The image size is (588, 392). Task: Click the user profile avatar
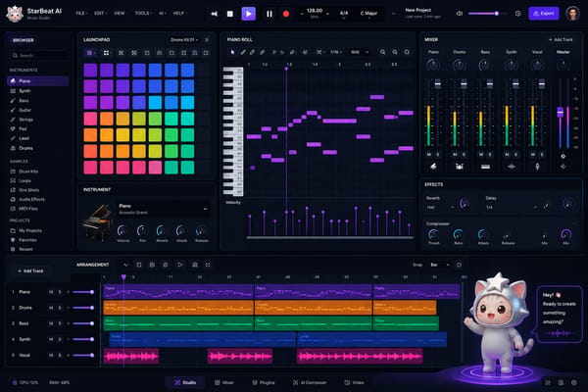[x=572, y=14]
